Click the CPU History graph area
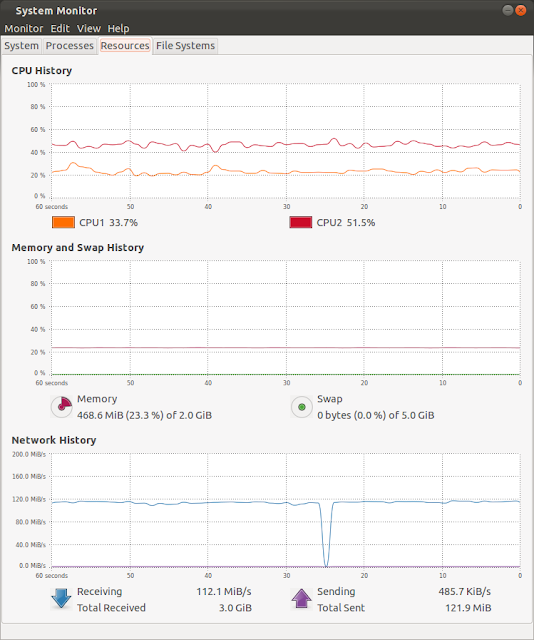 (286, 141)
